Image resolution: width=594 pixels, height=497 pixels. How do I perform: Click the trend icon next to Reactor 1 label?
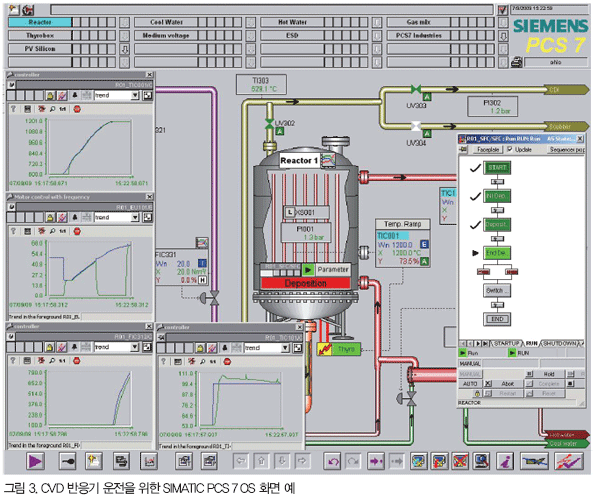click(x=328, y=160)
